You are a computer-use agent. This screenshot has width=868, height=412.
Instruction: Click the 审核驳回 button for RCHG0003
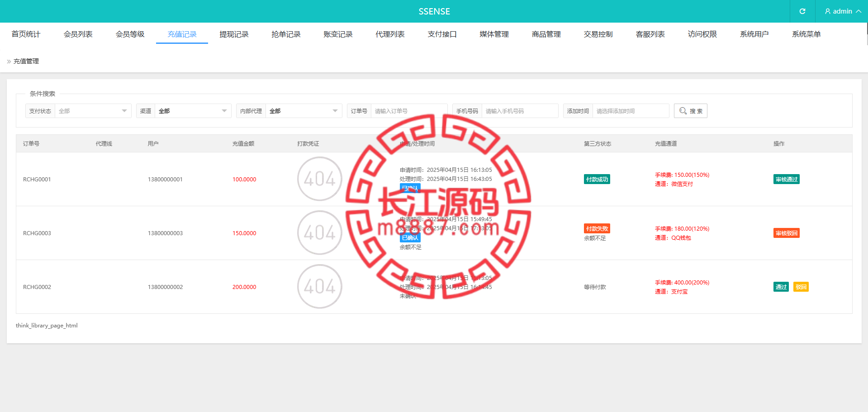coord(786,233)
